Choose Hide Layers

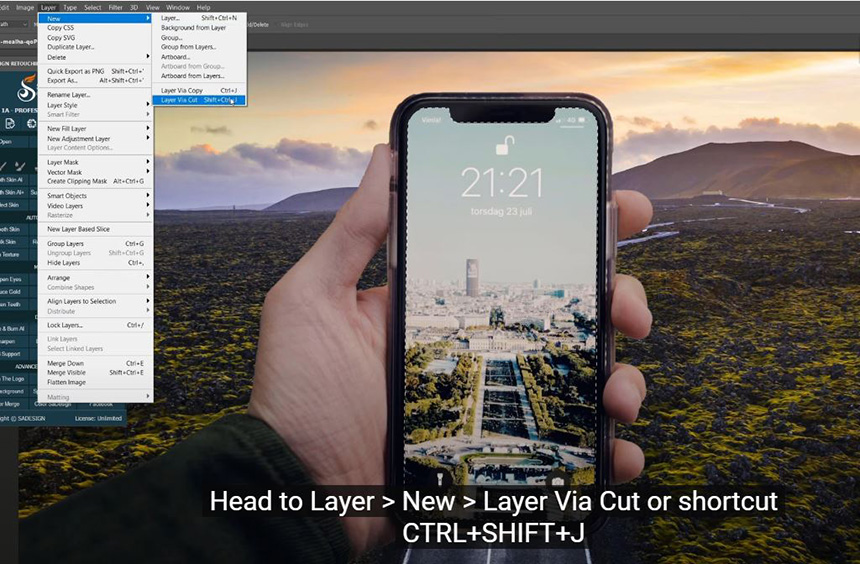pos(95,263)
